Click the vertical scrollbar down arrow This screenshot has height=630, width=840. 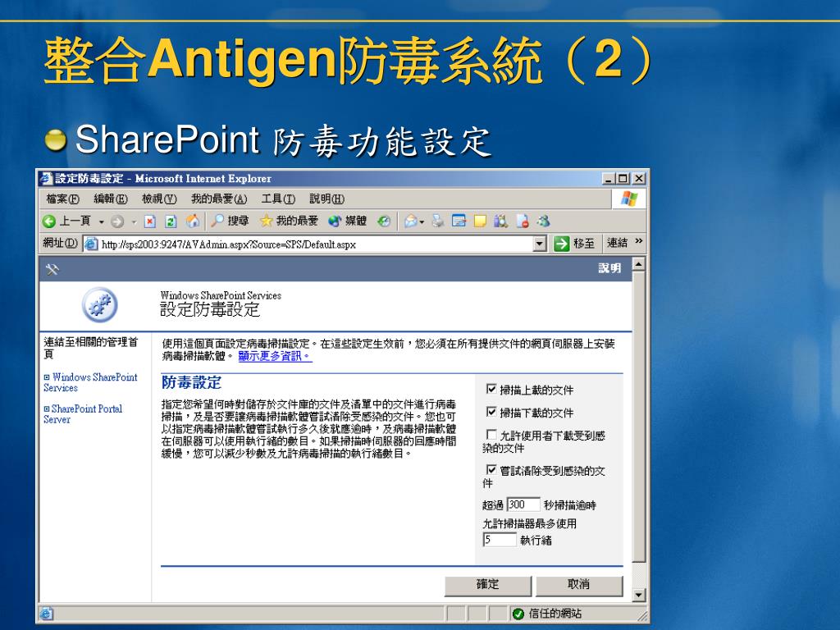[x=638, y=596]
